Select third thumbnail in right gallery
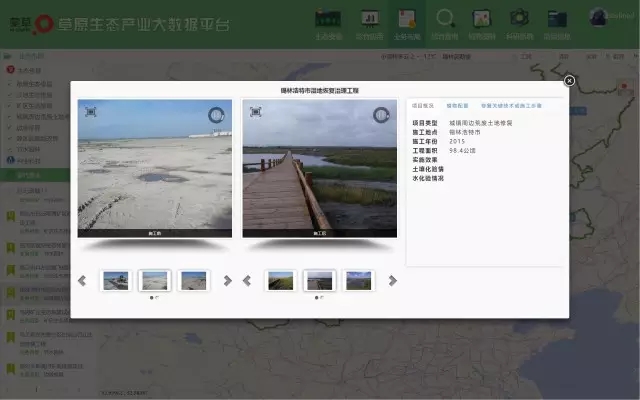Screen dimensions: 640x400 point(358,281)
